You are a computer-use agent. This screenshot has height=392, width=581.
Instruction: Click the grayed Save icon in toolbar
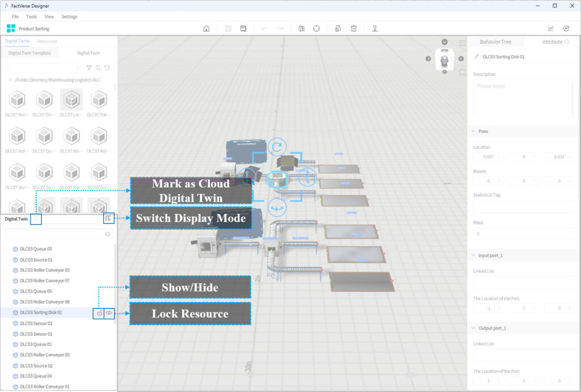[228, 28]
